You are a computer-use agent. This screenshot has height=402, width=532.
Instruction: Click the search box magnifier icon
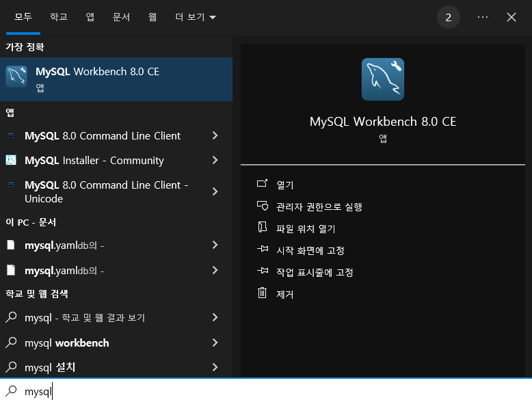click(11, 391)
